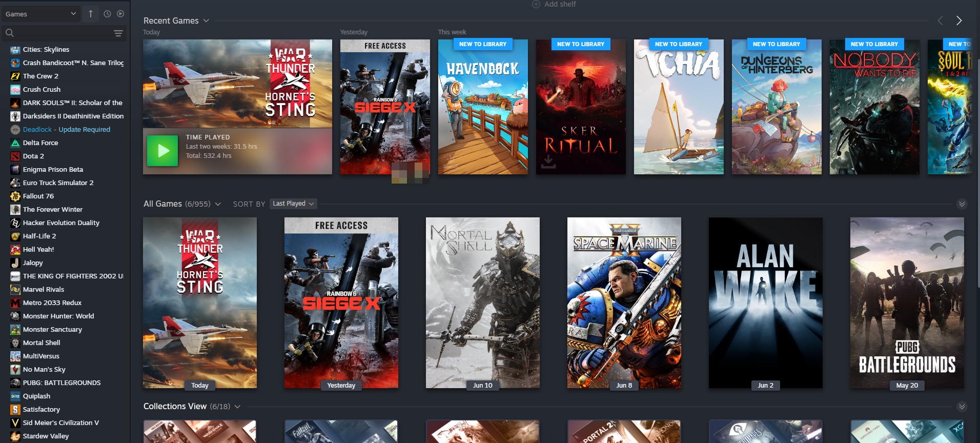Click the Marvel Rivals icon in sidebar

click(15, 290)
